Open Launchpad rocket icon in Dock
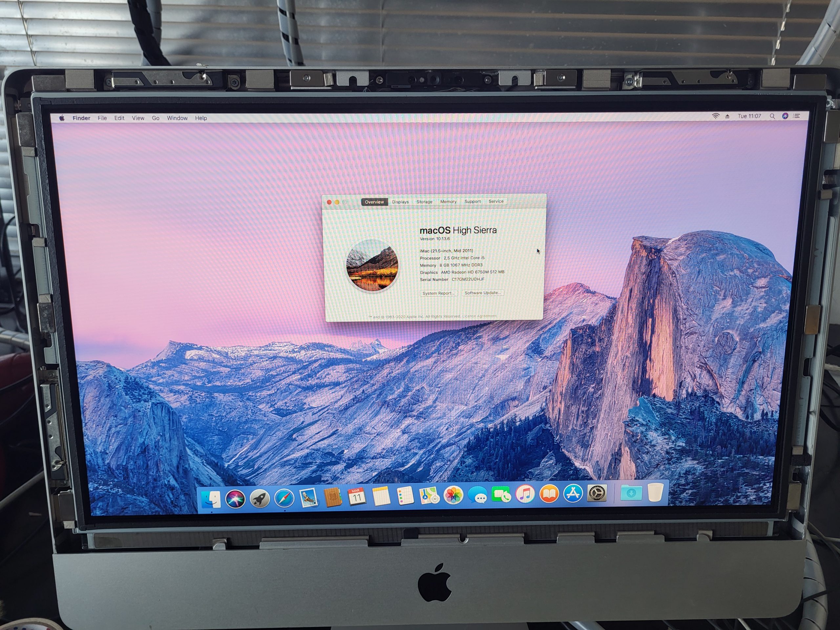 click(260, 498)
